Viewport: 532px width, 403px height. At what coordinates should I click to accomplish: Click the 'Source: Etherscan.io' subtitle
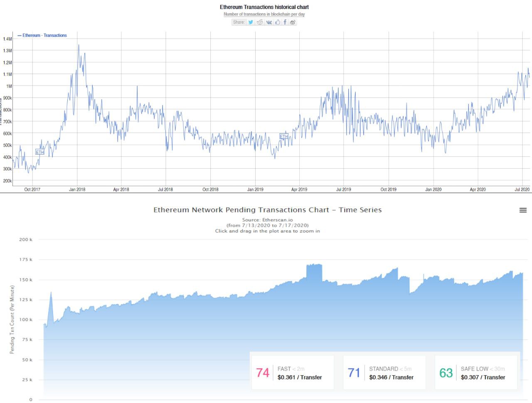(x=268, y=220)
